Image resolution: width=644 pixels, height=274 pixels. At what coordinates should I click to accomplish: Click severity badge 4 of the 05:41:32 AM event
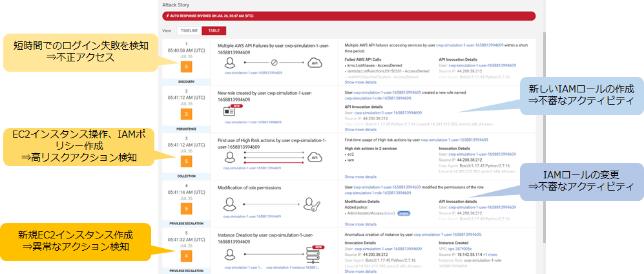(187, 256)
